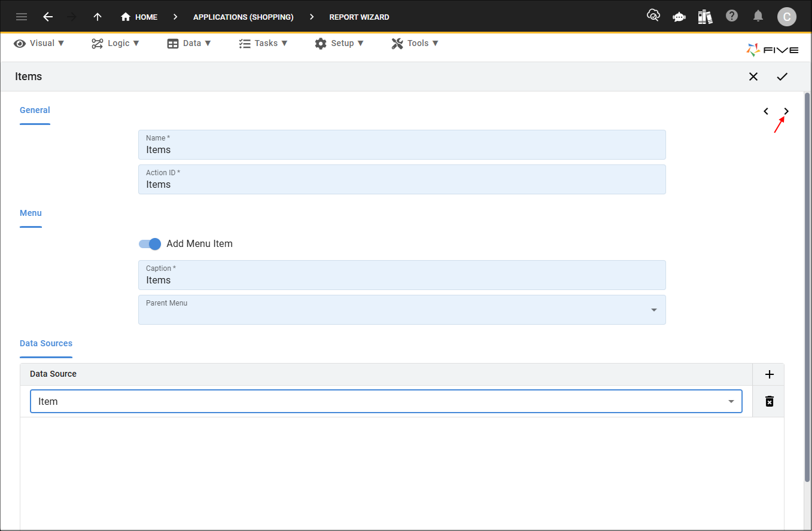
Task: Open the Logic menu
Action: tap(115, 43)
